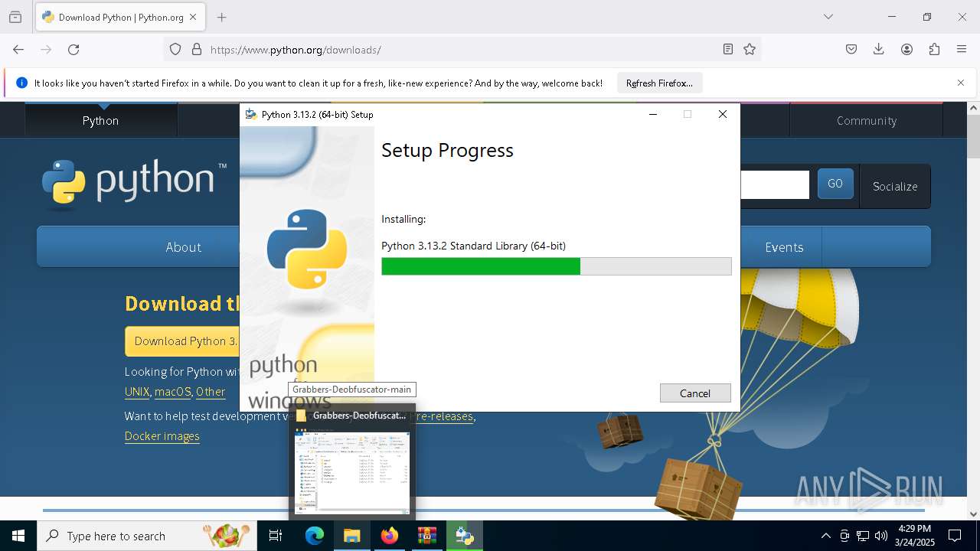Click the Standard Library install progress bar
Screen dimensions: 980x551
pyautogui.click(x=557, y=266)
